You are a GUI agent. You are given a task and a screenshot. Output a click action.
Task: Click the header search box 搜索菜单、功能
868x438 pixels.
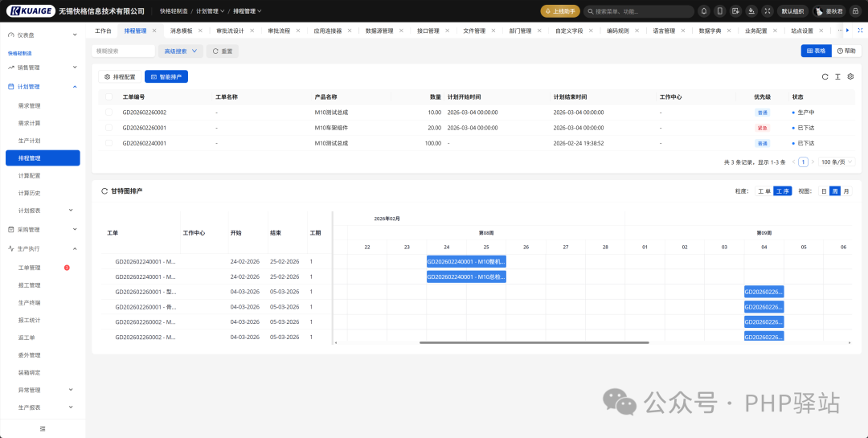[639, 11]
